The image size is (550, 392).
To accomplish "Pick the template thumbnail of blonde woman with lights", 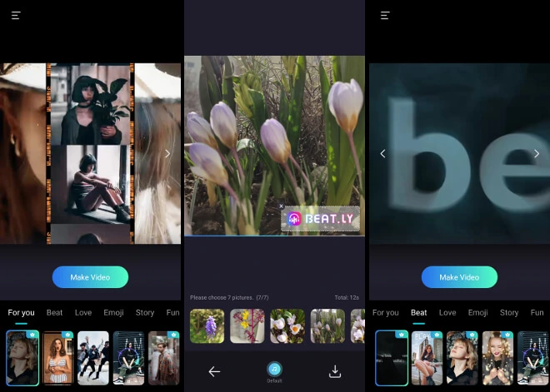I will click(497, 358).
